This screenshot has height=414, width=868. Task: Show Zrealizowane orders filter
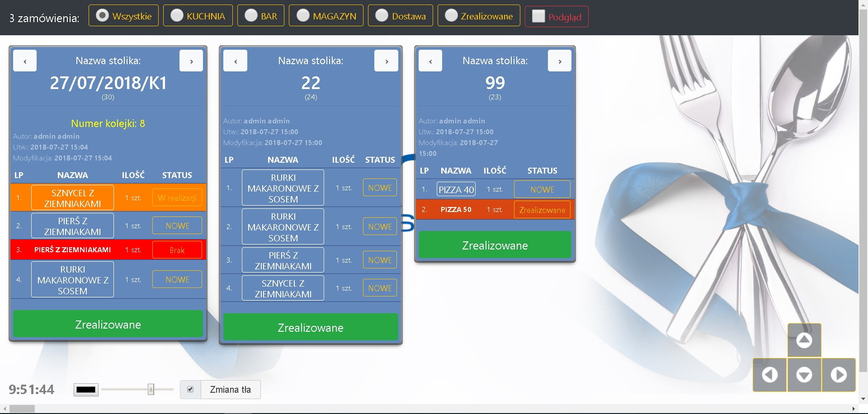pos(451,16)
